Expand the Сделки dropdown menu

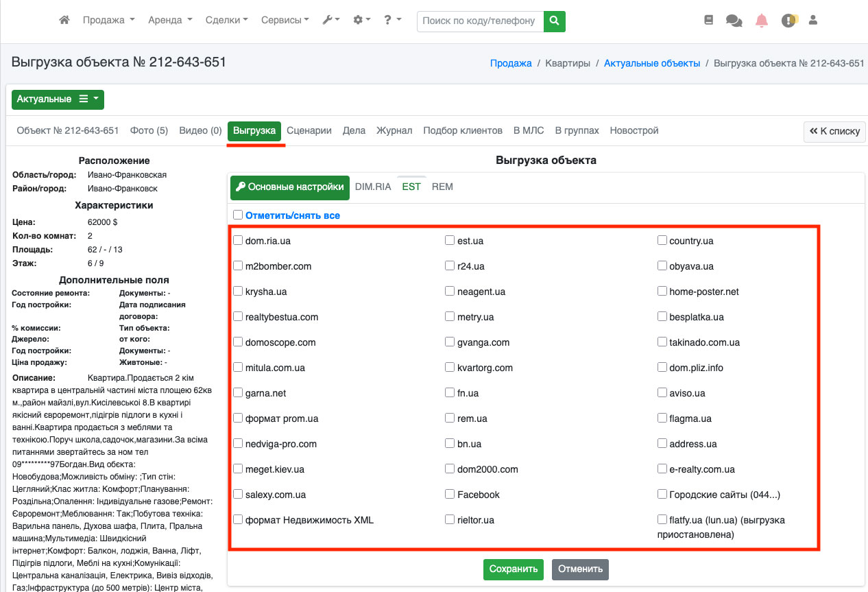click(x=227, y=21)
